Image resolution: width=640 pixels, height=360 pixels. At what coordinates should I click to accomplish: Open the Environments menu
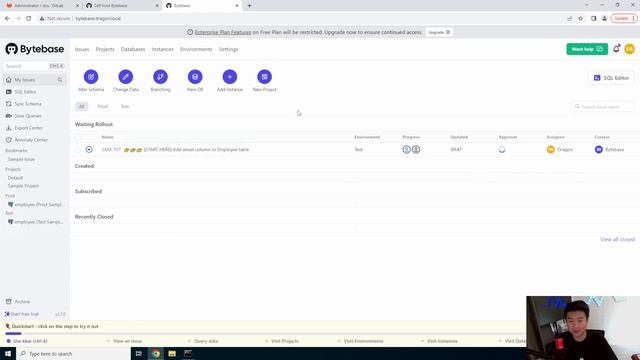(x=196, y=49)
